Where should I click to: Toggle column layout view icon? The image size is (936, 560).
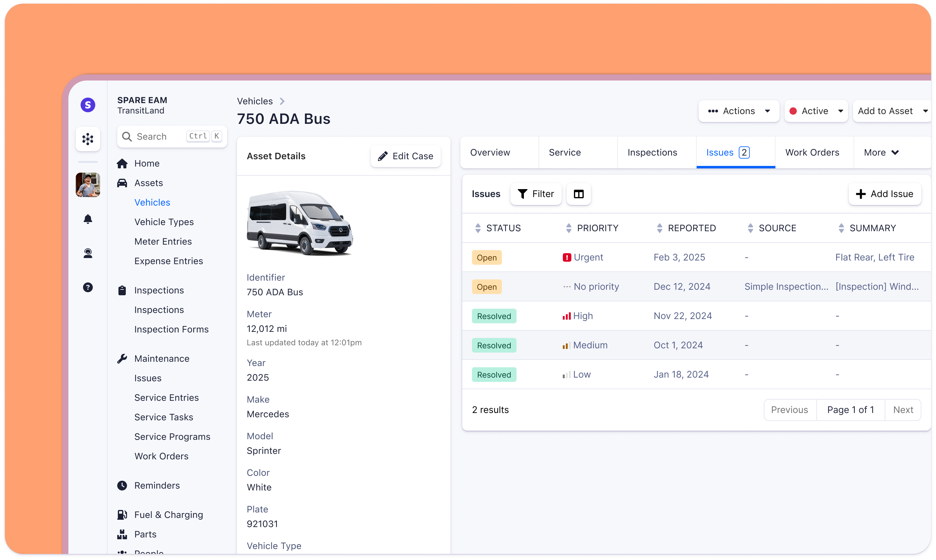[x=579, y=194]
